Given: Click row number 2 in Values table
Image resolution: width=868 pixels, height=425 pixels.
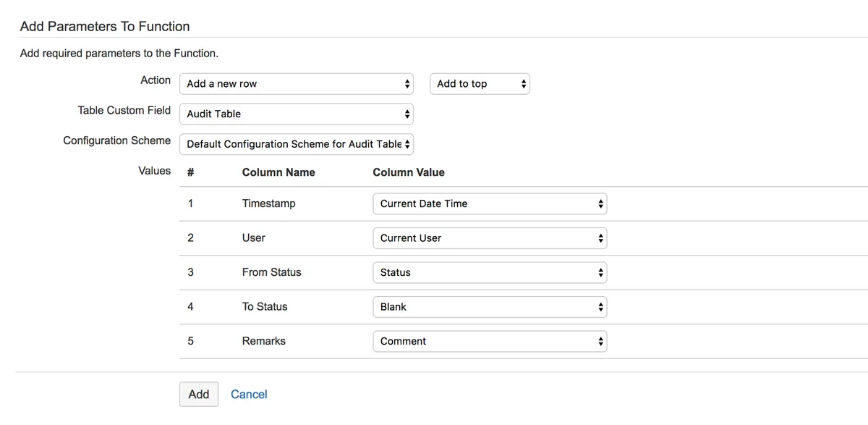Looking at the screenshot, I should pyautogui.click(x=190, y=237).
